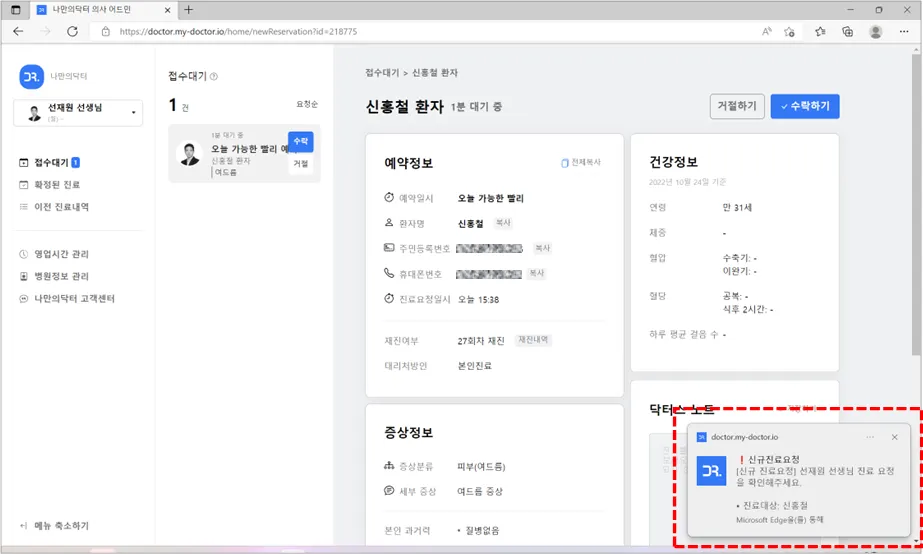
Task: Open the browser settings ellipsis menu
Action: point(904,32)
